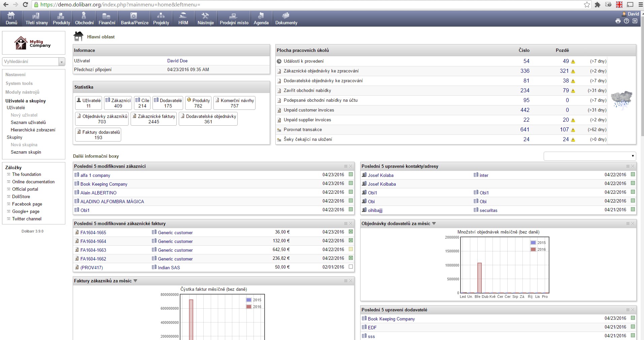Click status box for invoice FA1604-1665
This screenshot has height=340, width=644.
click(x=351, y=232)
